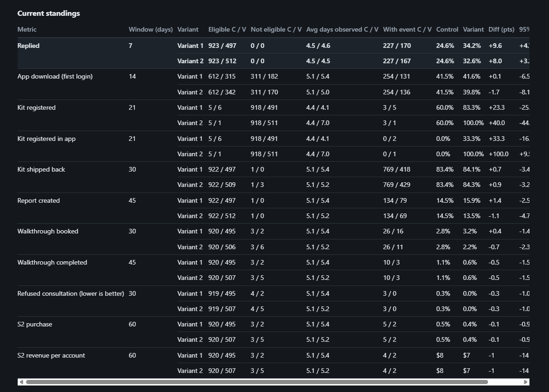Click avg days cell '5.1 / 5.0'
The image size is (549, 392).
click(x=318, y=92)
